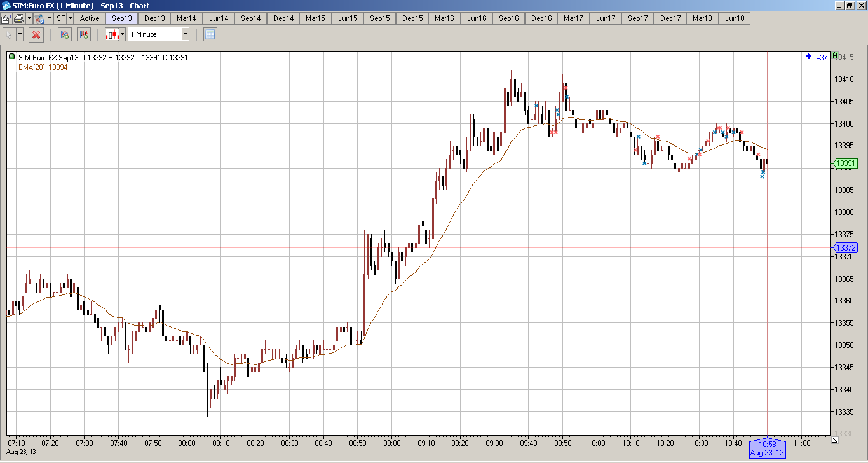Click the 09:08 time axis label
868x463 pixels.
392,443
